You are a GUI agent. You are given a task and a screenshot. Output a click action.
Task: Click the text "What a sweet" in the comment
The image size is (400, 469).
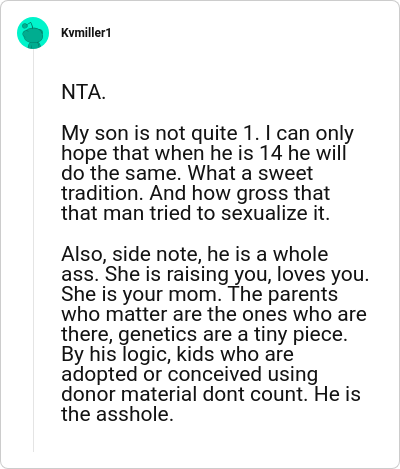tap(250, 173)
